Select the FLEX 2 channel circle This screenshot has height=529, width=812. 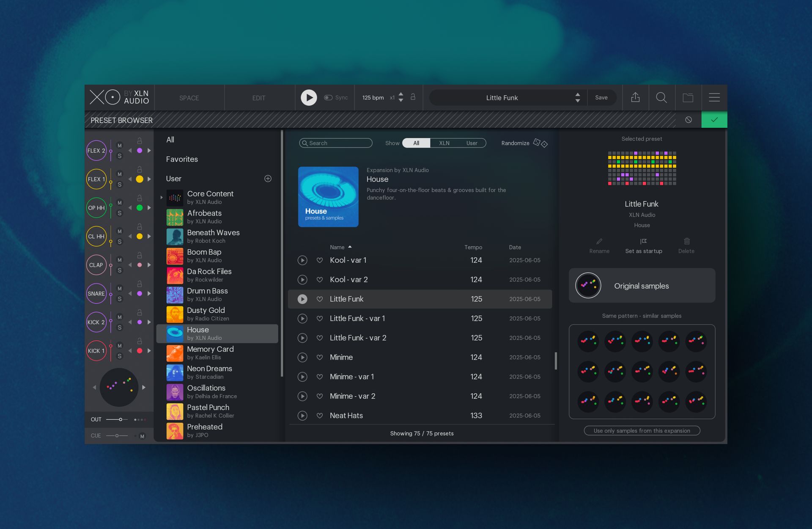click(x=96, y=151)
